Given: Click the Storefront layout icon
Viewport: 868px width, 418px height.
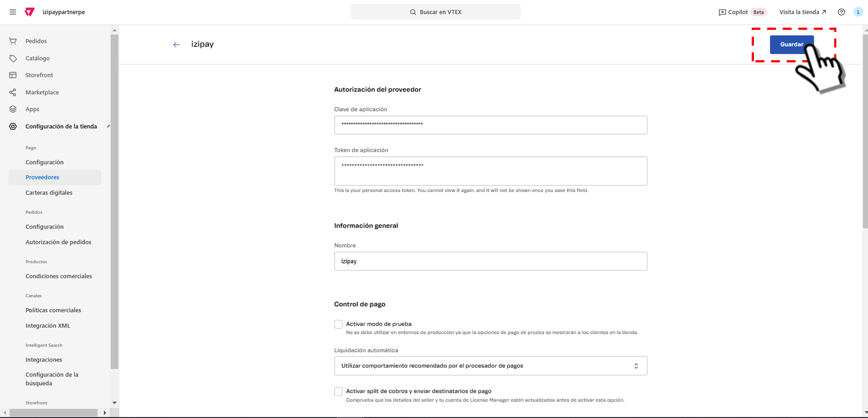Looking at the screenshot, I should [x=13, y=75].
